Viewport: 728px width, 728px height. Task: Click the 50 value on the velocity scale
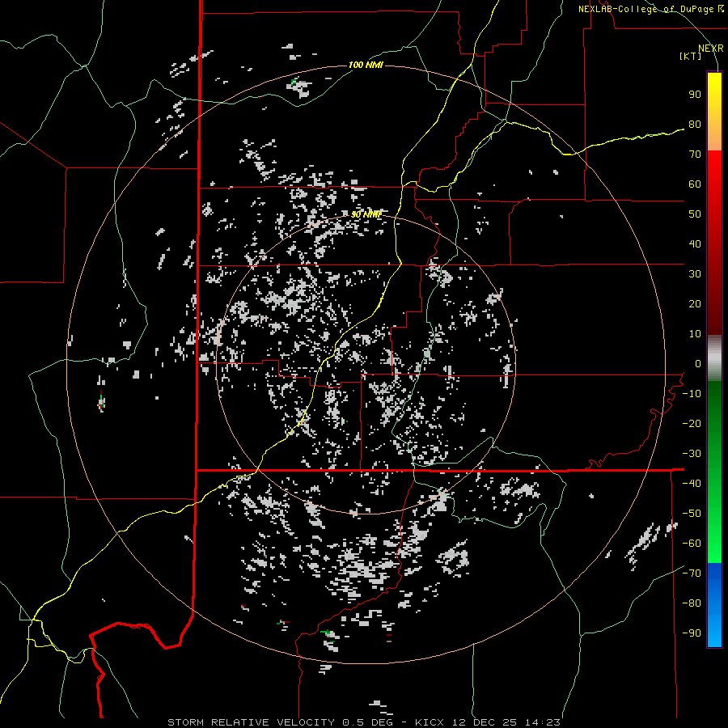695,214
